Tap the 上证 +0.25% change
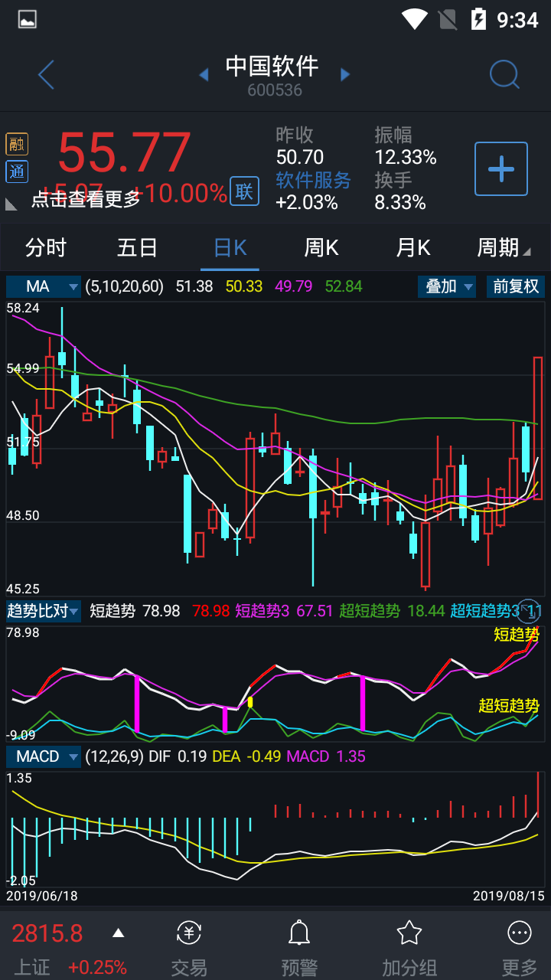The width and height of the screenshot is (551, 980). click(x=97, y=967)
